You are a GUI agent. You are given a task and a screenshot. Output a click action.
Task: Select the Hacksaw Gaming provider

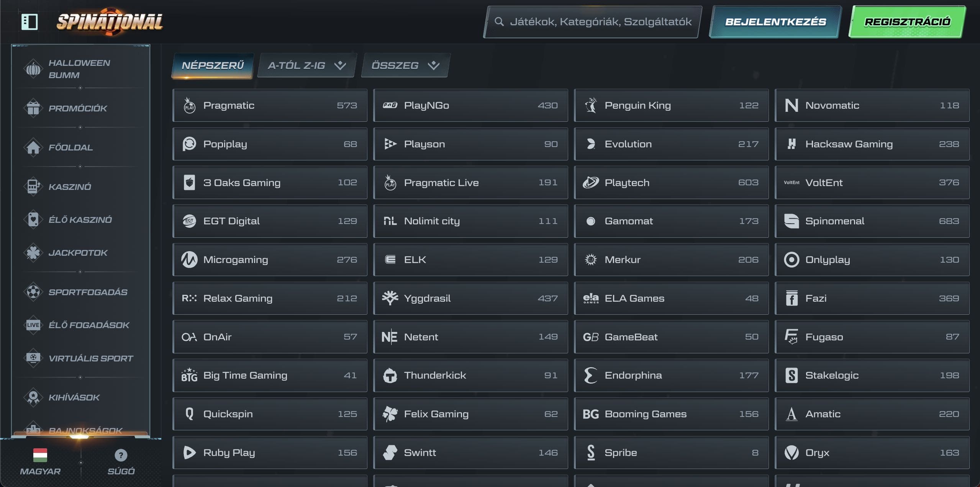coord(872,144)
